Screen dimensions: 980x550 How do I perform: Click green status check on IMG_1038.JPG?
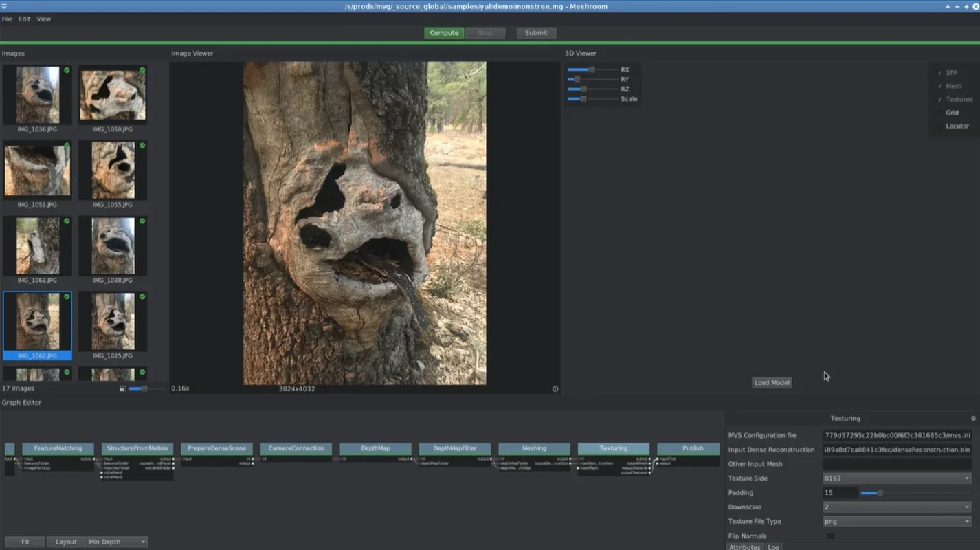(x=142, y=221)
